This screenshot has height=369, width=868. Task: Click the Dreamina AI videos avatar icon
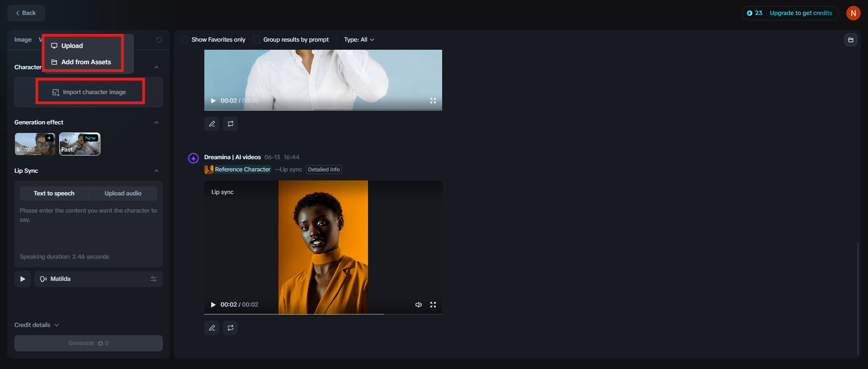point(193,158)
